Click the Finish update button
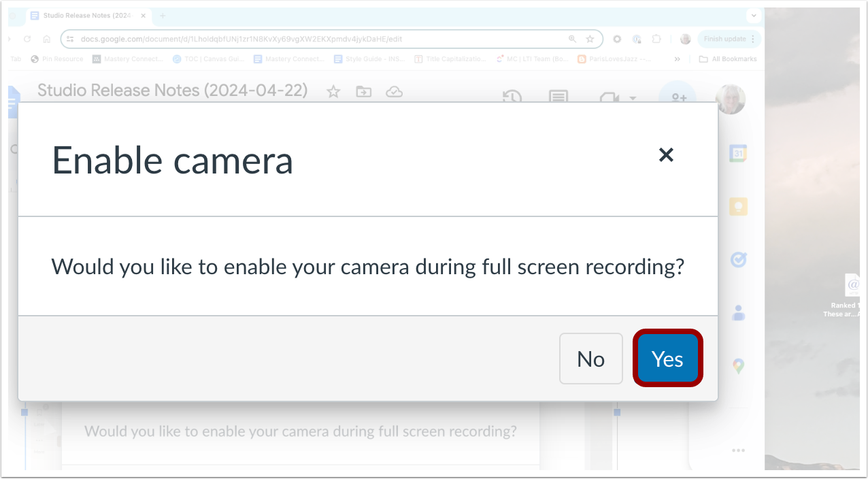The height and width of the screenshot is (479, 868). (x=729, y=39)
